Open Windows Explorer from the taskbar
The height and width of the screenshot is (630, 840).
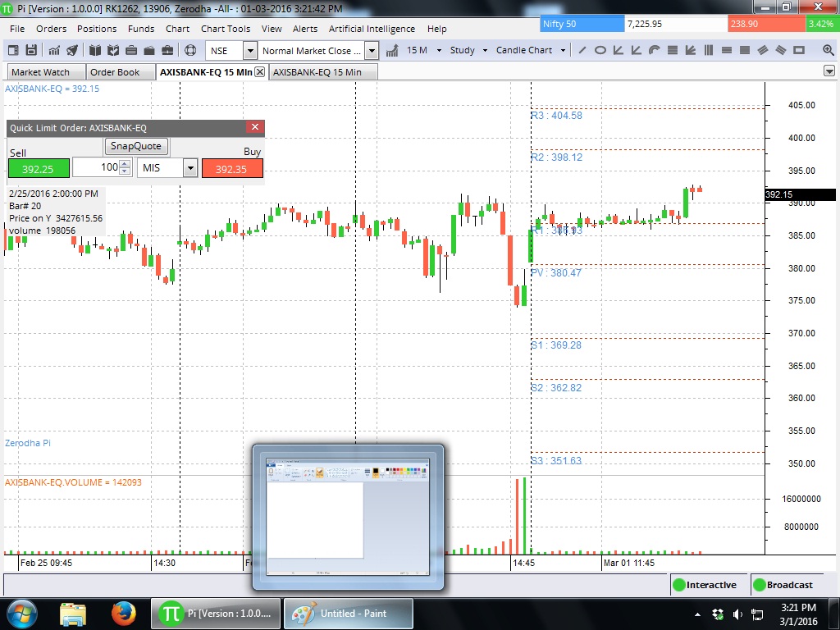[x=73, y=614]
